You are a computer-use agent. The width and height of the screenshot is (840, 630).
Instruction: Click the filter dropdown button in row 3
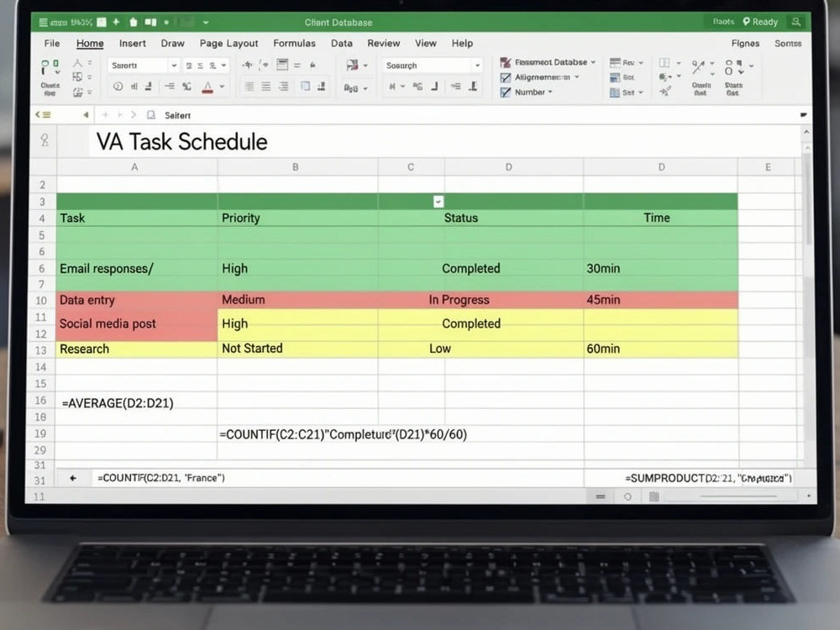(x=438, y=202)
